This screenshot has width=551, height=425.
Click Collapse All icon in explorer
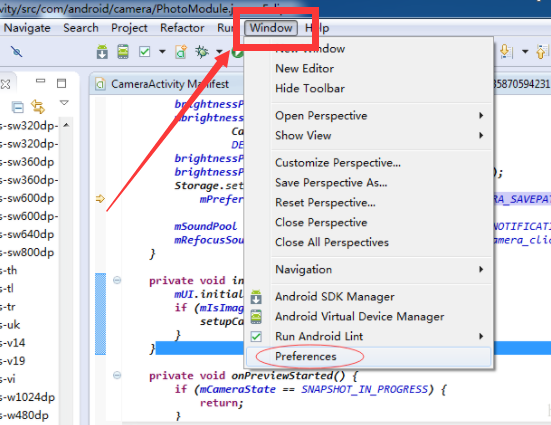pyautogui.click(x=18, y=107)
